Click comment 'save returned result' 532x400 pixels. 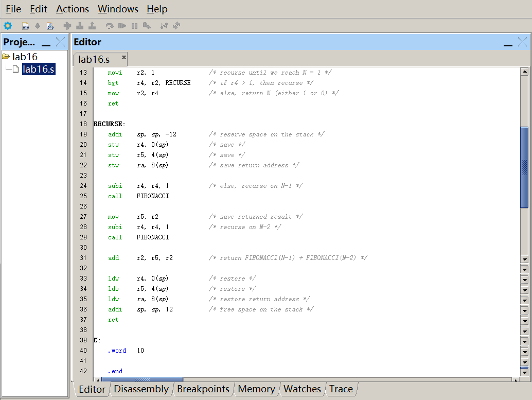tap(256, 217)
